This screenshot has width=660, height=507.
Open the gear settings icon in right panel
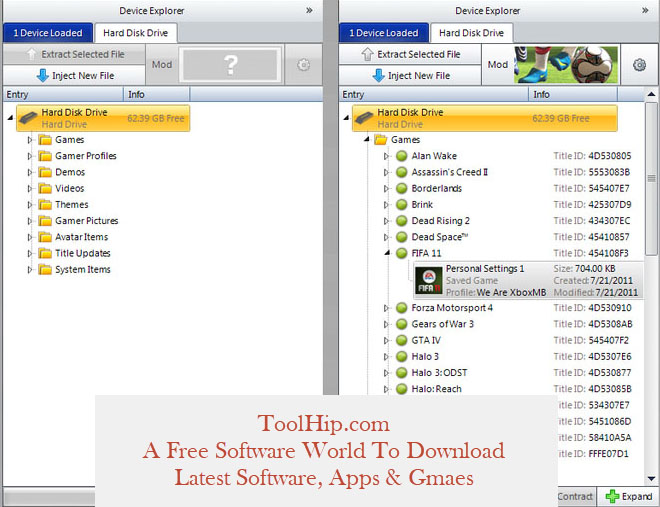tap(639, 65)
